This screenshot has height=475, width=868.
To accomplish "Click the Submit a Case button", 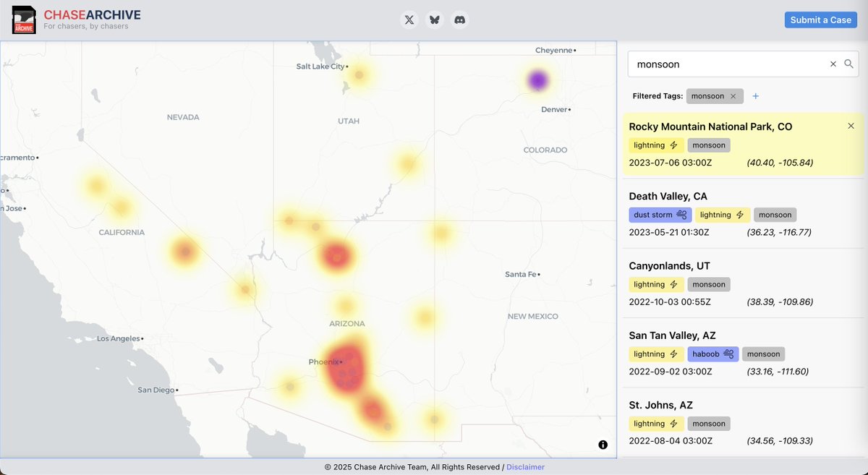I will (820, 20).
